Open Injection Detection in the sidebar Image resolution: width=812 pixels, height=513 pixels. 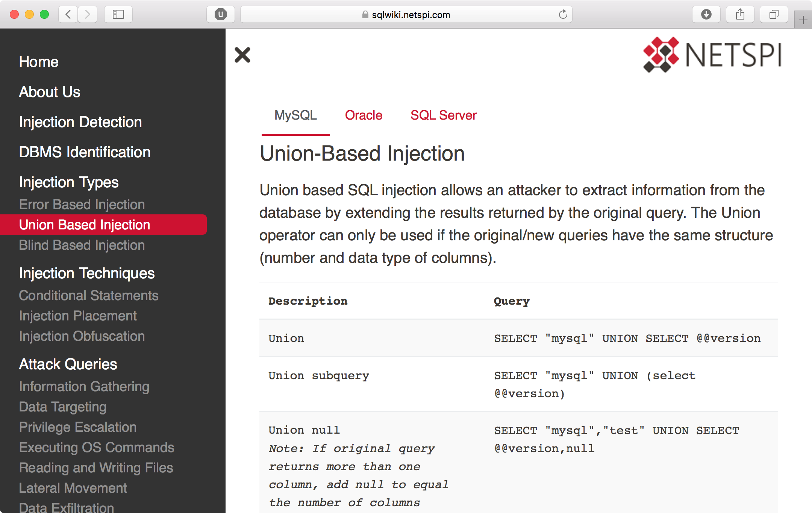point(80,122)
